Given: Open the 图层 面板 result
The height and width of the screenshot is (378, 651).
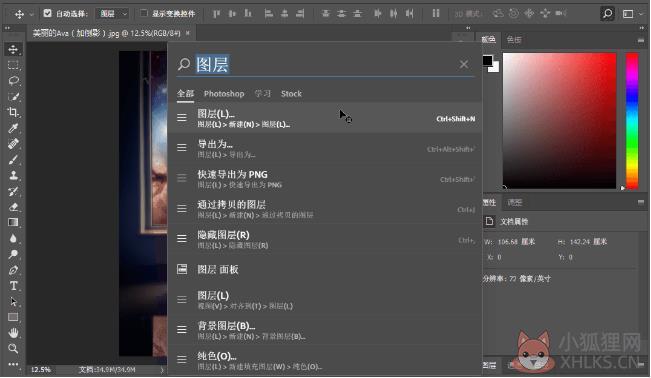Looking at the screenshot, I should [325, 270].
